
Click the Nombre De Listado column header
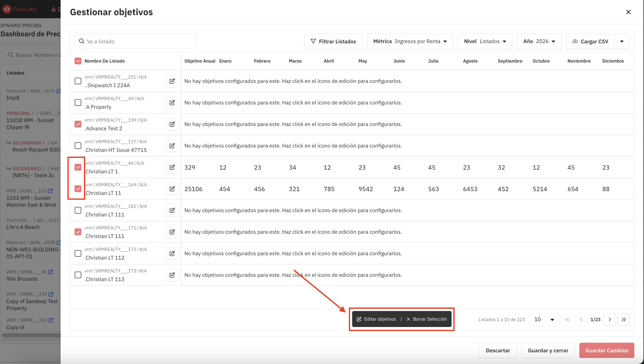[x=105, y=61]
